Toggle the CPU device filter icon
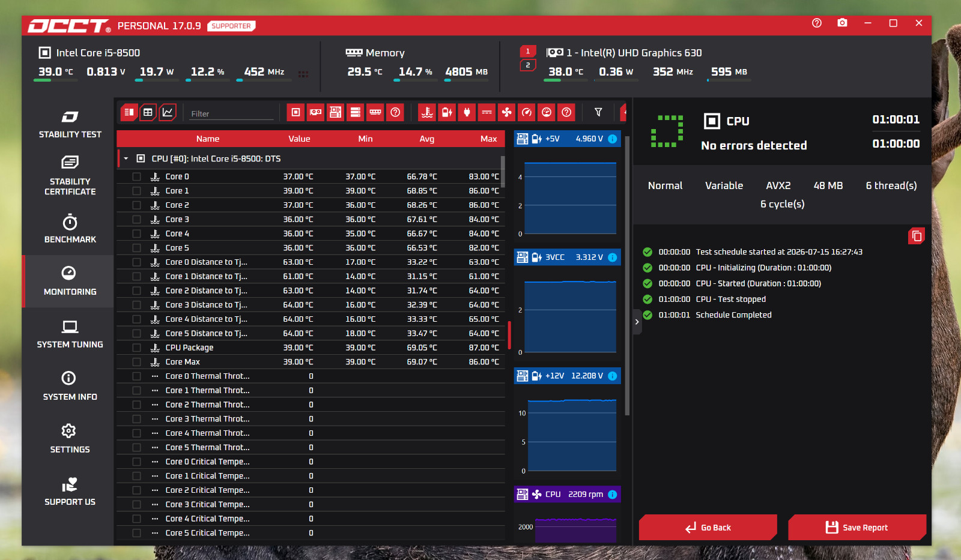961x560 pixels. point(296,112)
